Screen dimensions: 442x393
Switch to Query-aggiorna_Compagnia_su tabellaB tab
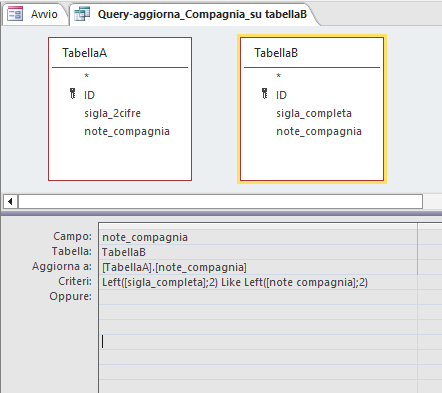[x=193, y=14]
